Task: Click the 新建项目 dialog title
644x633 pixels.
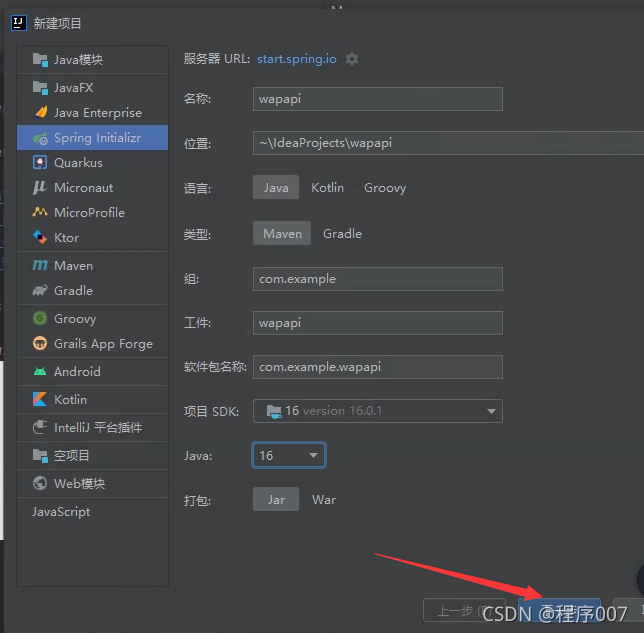Action: (58, 23)
